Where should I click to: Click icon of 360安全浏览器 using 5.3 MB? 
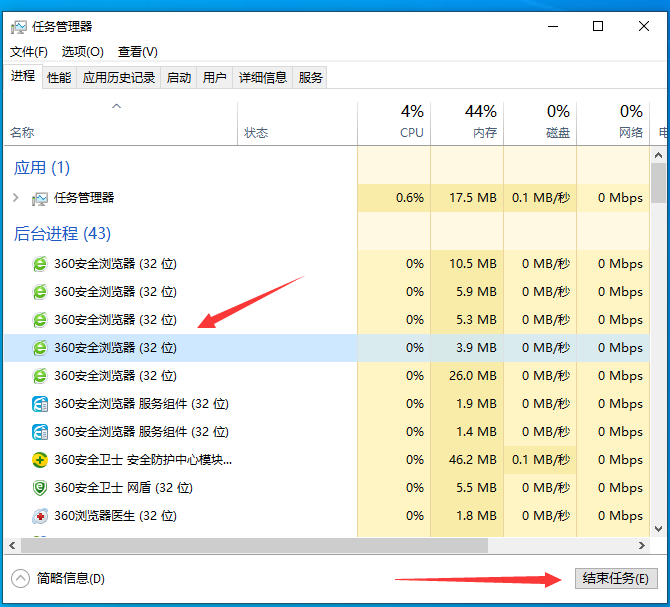click(x=40, y=320)
